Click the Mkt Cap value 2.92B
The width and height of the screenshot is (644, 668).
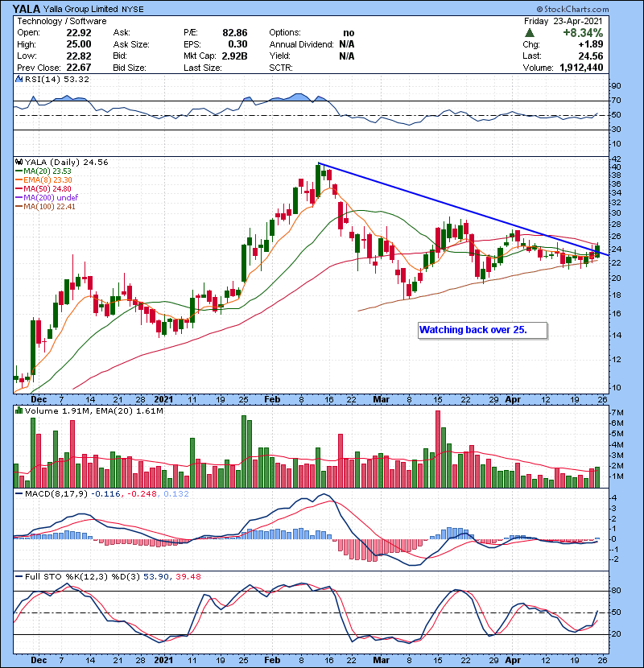coord(234,56)
